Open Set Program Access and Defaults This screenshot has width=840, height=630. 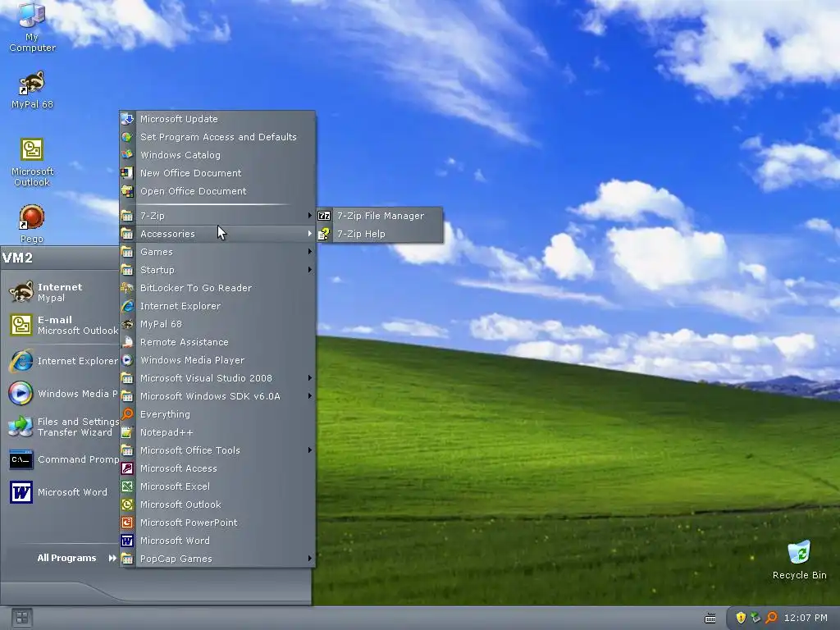coord(217,137)
